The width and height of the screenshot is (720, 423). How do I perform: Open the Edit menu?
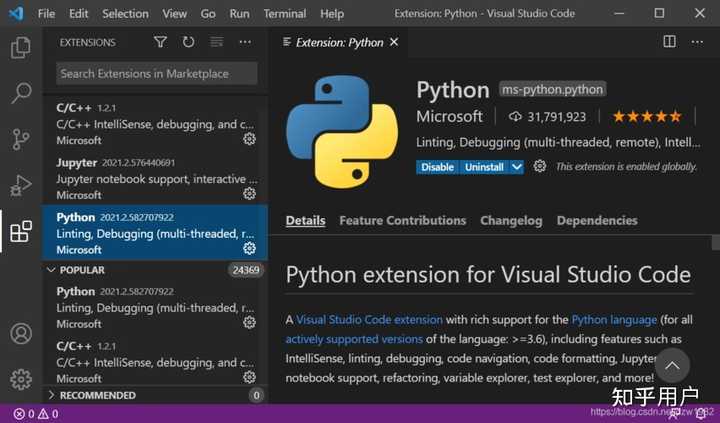coord(79,14)
